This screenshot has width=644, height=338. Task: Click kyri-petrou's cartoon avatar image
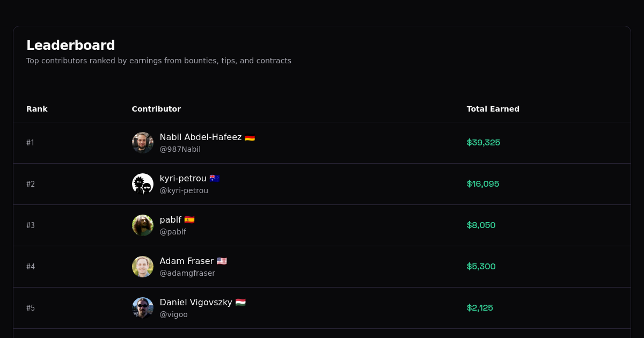[142, 183]
